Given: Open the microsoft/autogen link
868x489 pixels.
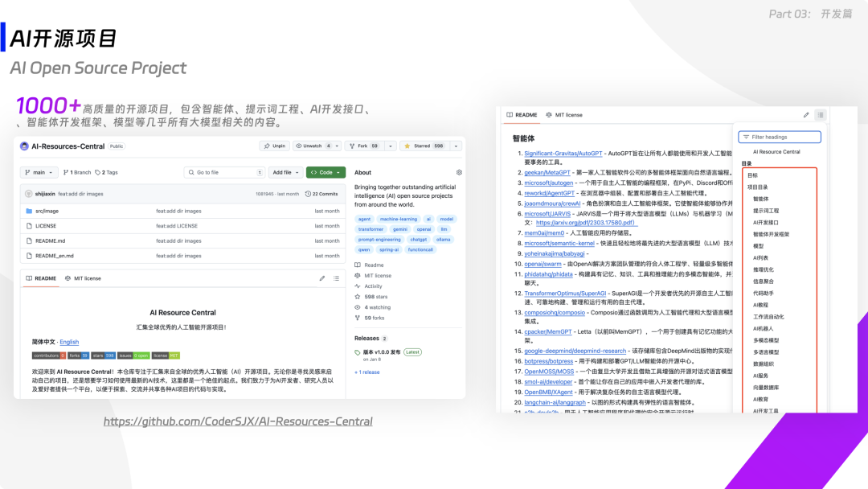Looking at the screenshot, I should pos(549,183).
